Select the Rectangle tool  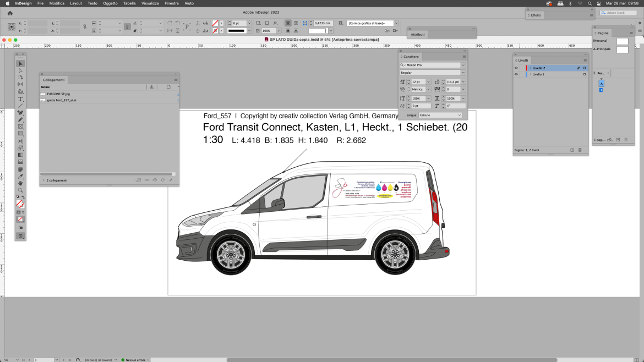(20, 133)
